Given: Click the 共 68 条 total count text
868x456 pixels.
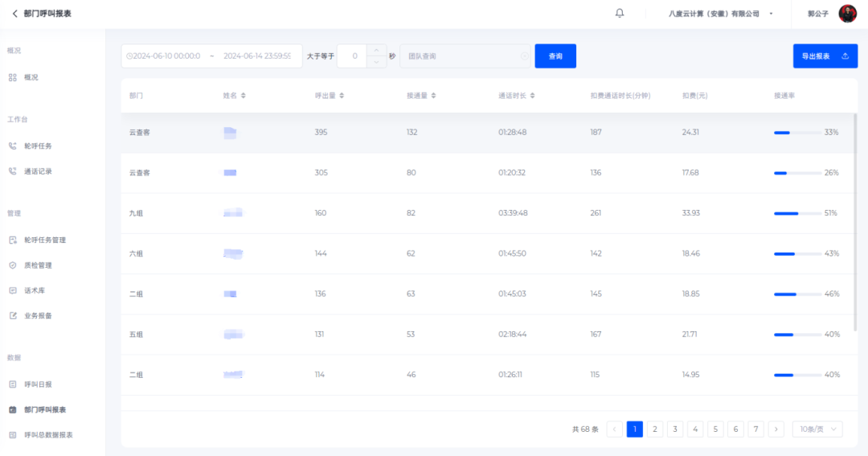Looking at the screenshot, I should [x=585, y=429].
